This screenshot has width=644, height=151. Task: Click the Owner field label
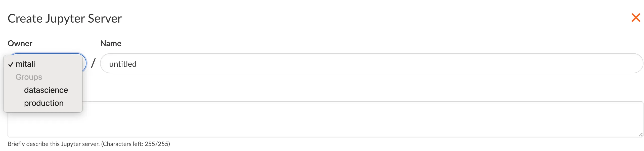click(x=20, y=43)
